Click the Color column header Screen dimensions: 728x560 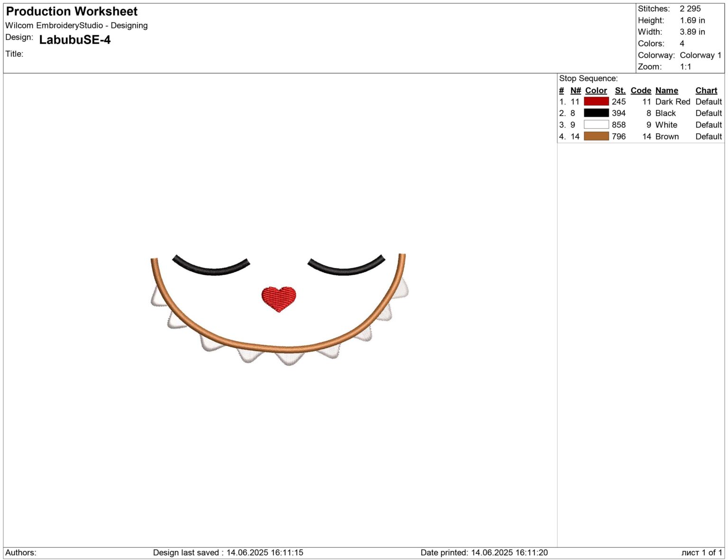point(595,90)
